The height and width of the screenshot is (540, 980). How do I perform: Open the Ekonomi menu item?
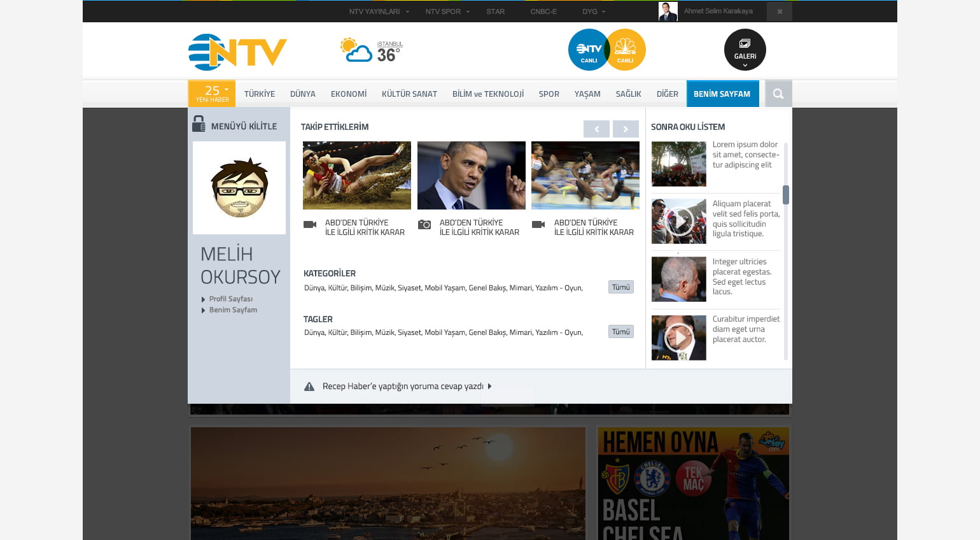pyautogui.click(x=348, y=94)
